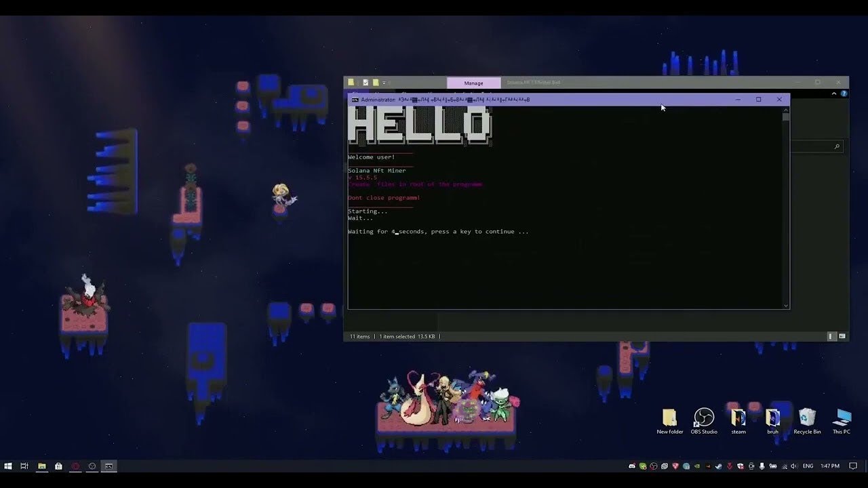Screen dimensions: 868x488
Task: Click the Windows Security shield tray icon
Action: 740,466
